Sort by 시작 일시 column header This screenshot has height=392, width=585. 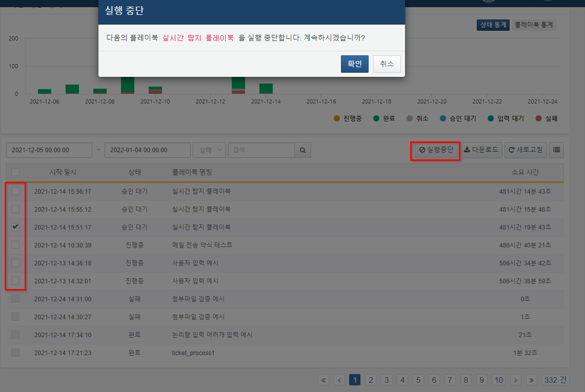63,172
